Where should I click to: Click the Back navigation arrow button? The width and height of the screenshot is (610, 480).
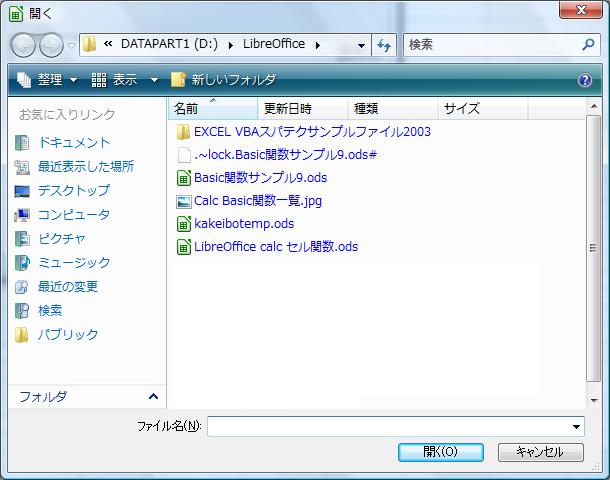point(23,45)
